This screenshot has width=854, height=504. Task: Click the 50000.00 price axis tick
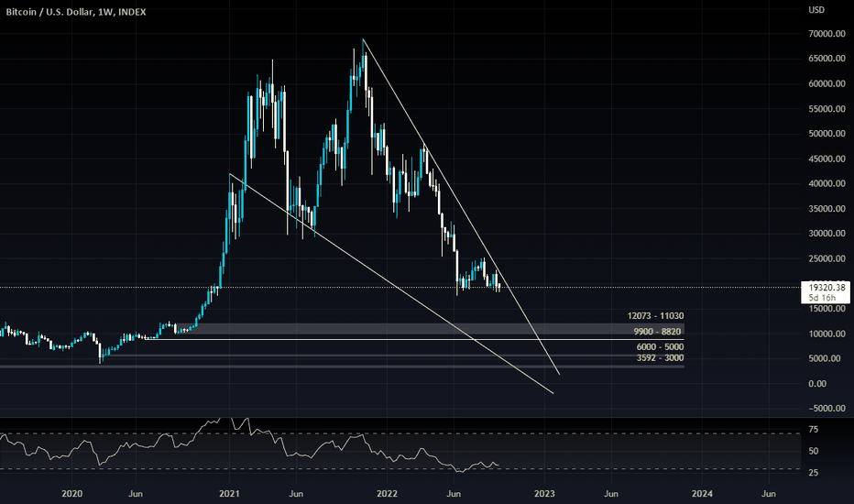[x=827, y=134]
